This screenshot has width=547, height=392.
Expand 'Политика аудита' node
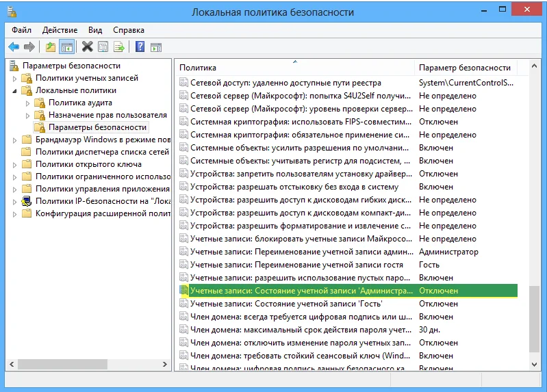click(27, 103)
